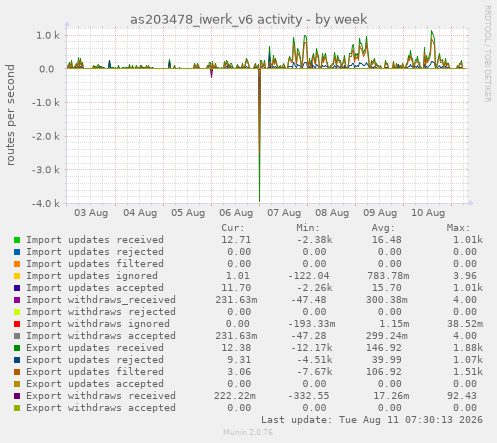
Task: Click the deep negative spike near 07 Aug
Action: pos(259,135)
